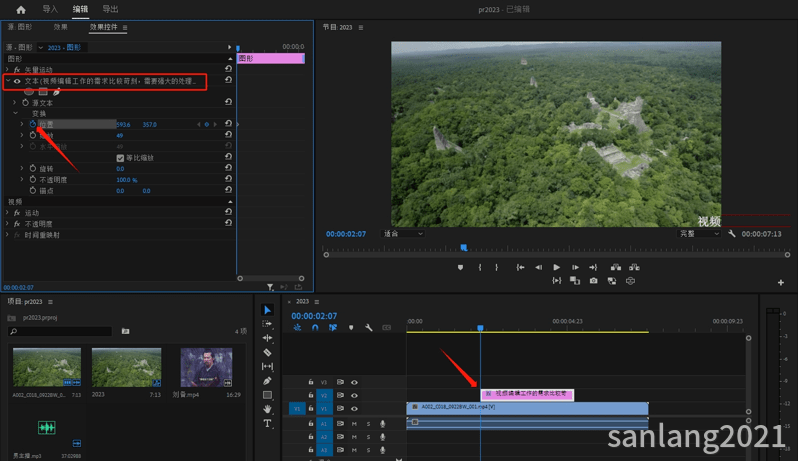
Task: Toggle V2 track output eye
Action: pos(354,395)
